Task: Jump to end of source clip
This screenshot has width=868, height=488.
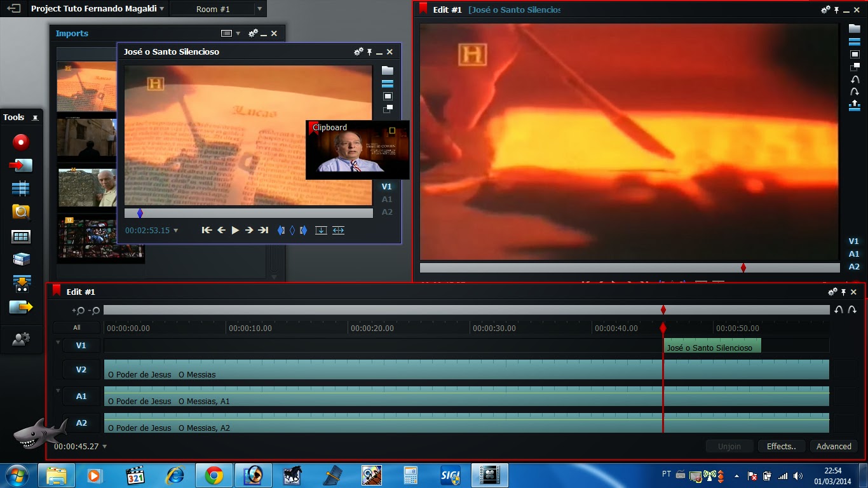Action: pyautogui.click(x=263, y=230)
